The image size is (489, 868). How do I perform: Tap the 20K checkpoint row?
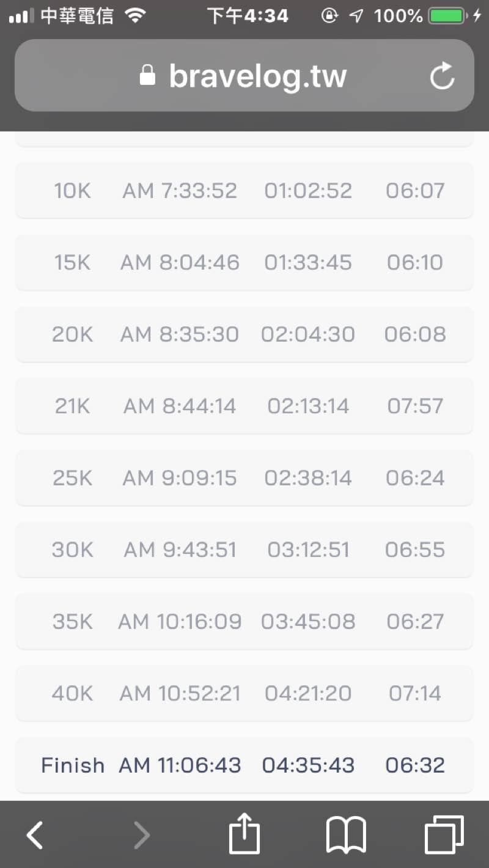point(244,334)
